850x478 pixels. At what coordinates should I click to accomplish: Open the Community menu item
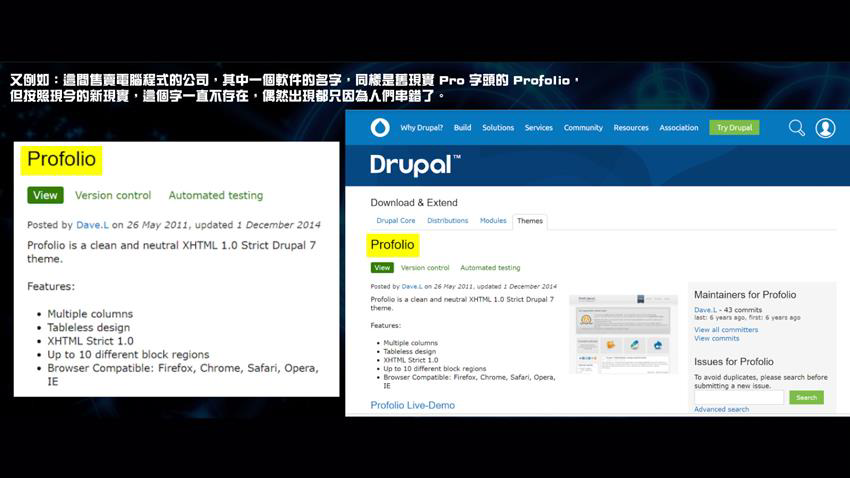coord(583,128)
